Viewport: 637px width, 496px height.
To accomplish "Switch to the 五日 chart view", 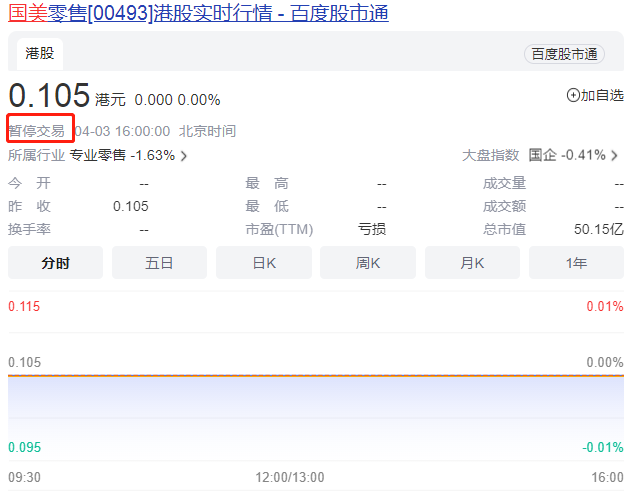I will click(x=159, y=263).
